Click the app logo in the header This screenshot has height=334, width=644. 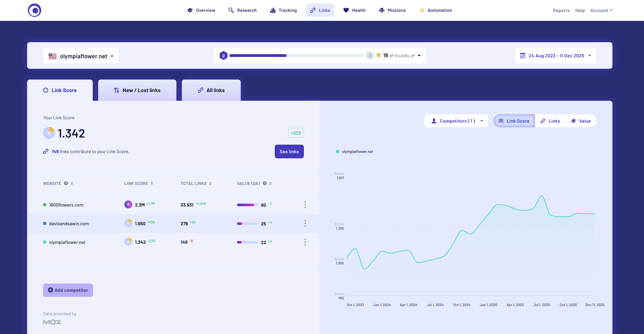point(35,10)
